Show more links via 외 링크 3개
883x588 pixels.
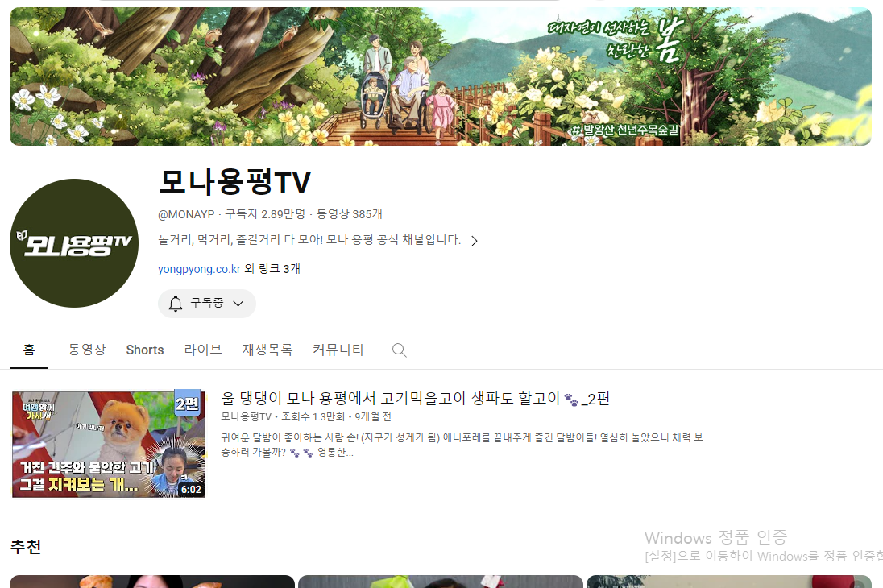point(272,269)
